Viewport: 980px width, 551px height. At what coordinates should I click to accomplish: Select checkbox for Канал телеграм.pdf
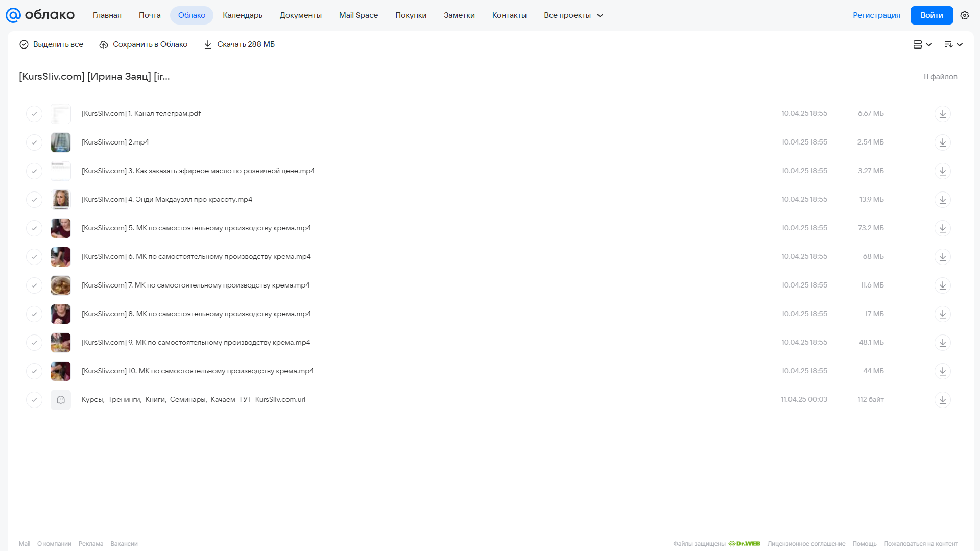coord(34,114)
